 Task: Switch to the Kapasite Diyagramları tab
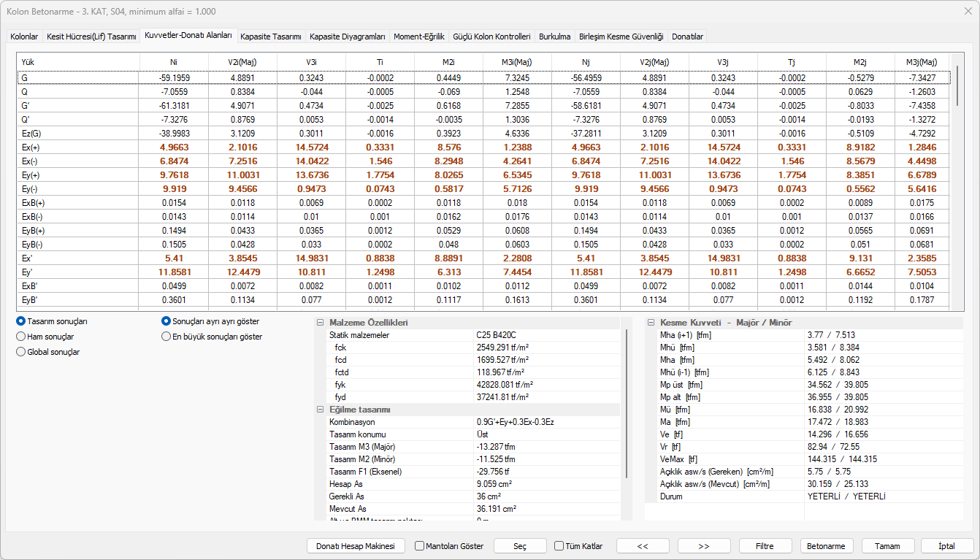pyautogui.click(x=347, y=37)
